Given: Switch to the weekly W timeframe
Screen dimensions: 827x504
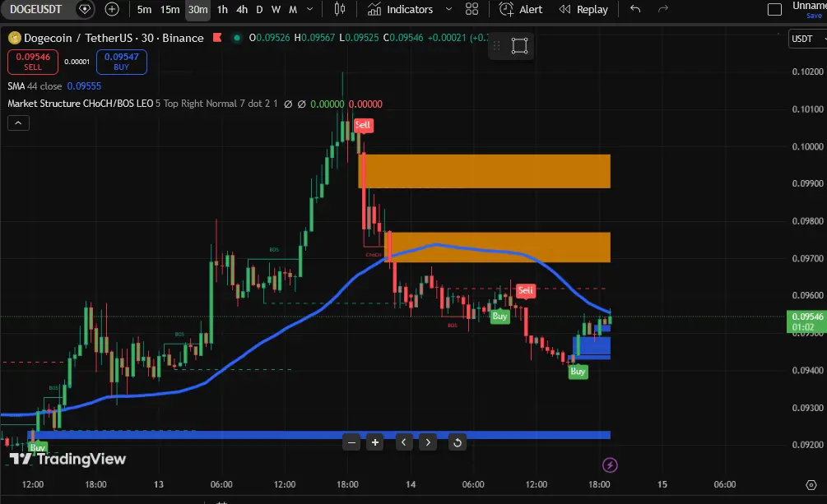Looking at the screenshot, I should (x=276, y=10).
